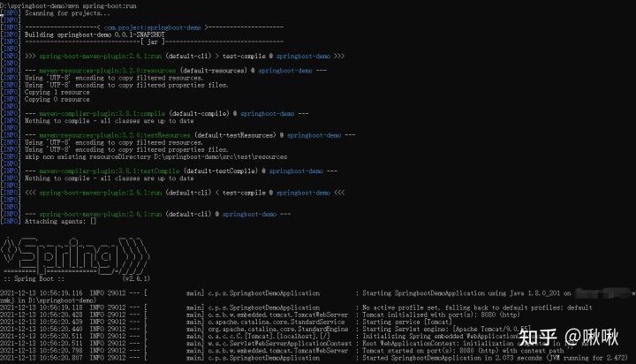Select the "skip non existing resourceDirectory" line
Image resolution: width=636 pixels, height=364 pixels.
point(155,156)
